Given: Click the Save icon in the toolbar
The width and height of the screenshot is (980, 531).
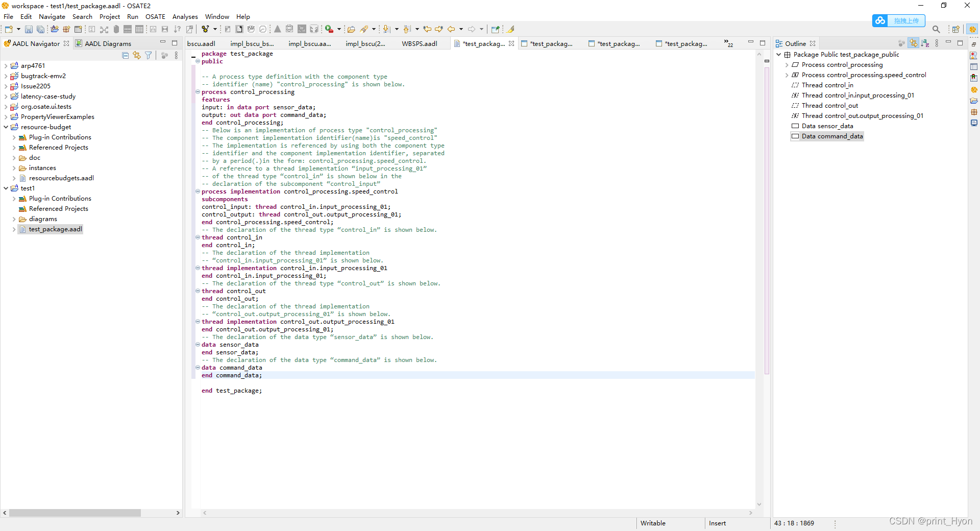Looking at the screenshot, I should point(29,30).
